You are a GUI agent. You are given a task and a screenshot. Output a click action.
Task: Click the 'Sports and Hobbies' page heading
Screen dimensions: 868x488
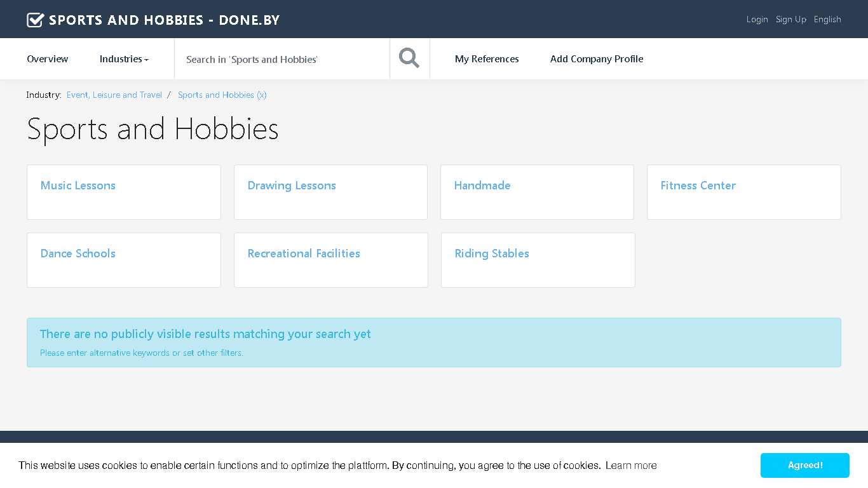(x=153, y=129)
